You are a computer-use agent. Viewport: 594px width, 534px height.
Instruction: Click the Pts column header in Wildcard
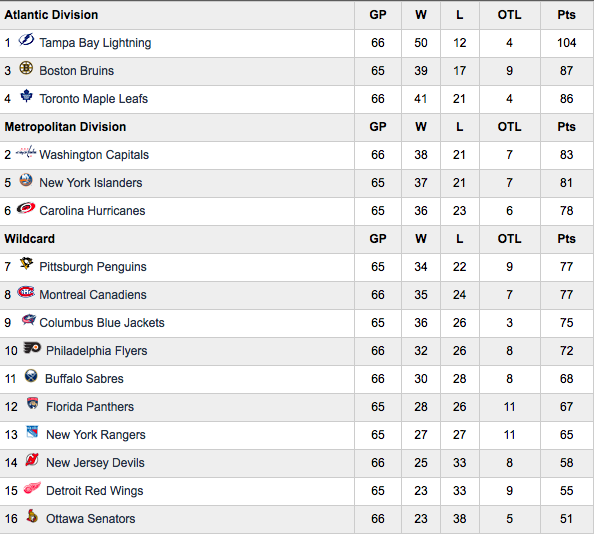pyautogui.click(x=566, y=239)
